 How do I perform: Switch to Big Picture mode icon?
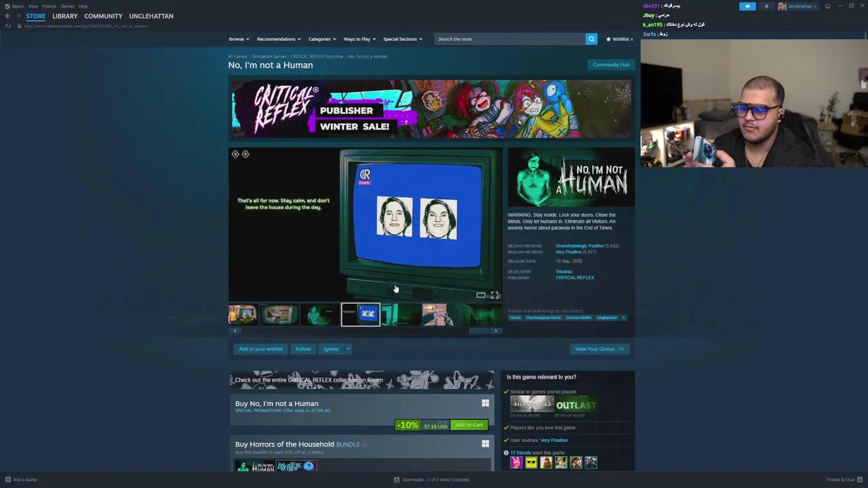pyautogui.click(x=827, y=6)
